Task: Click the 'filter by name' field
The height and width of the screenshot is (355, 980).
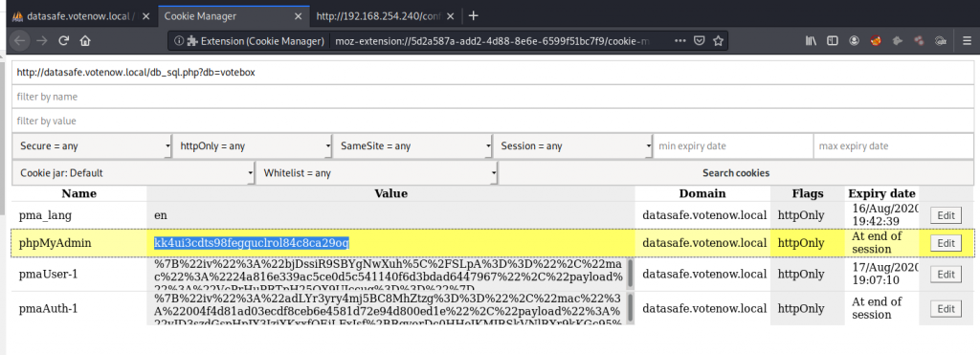Action: (493, 97)
